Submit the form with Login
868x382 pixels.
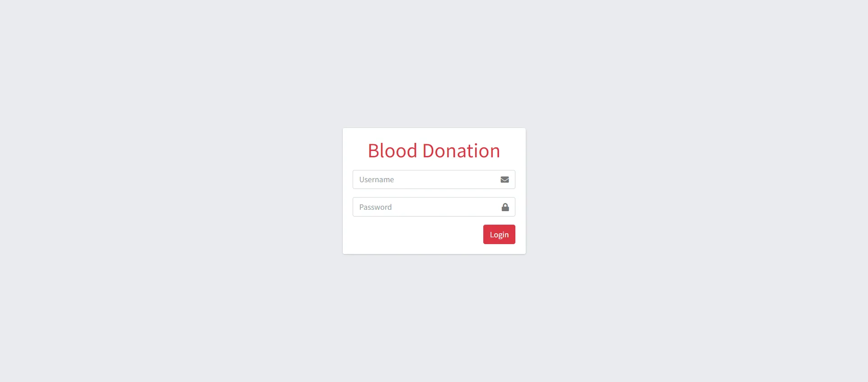pyautogui.click(x=499, y=234)
